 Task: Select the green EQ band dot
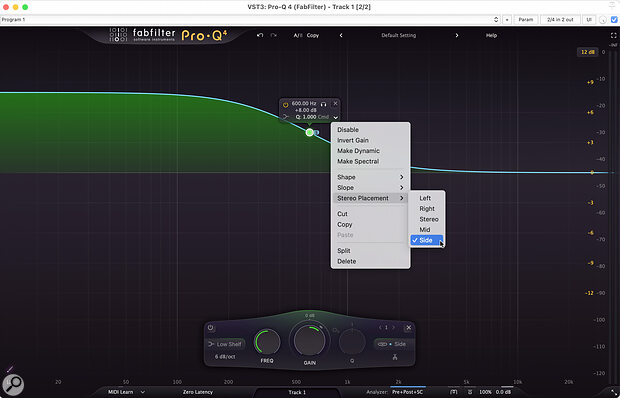tap(310, 132)
